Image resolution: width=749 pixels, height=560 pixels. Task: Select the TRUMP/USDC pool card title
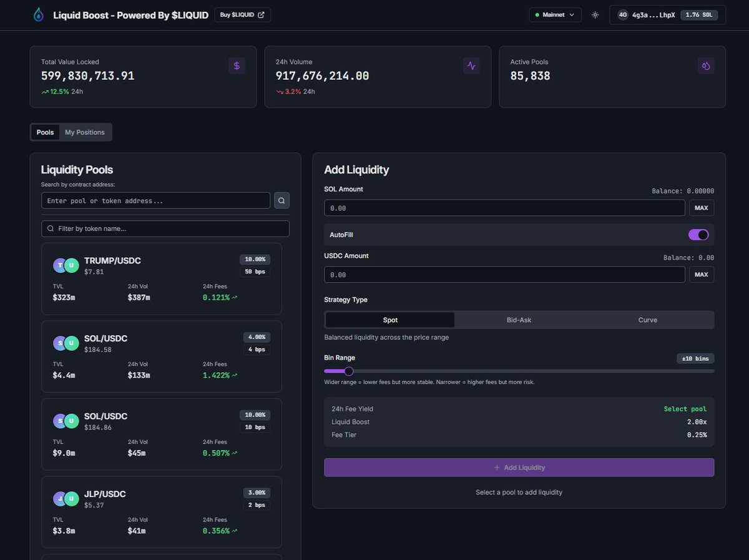point(112,260)
